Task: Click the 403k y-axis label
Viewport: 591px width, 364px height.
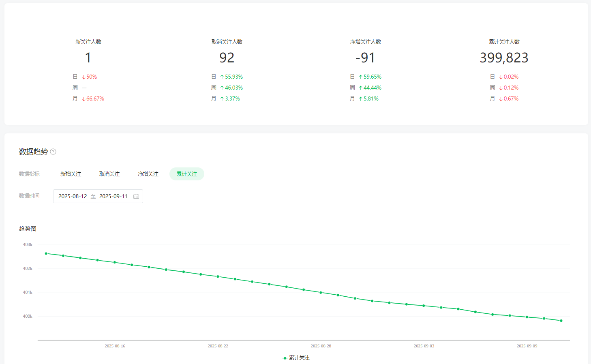Action: tap(28, 244)
